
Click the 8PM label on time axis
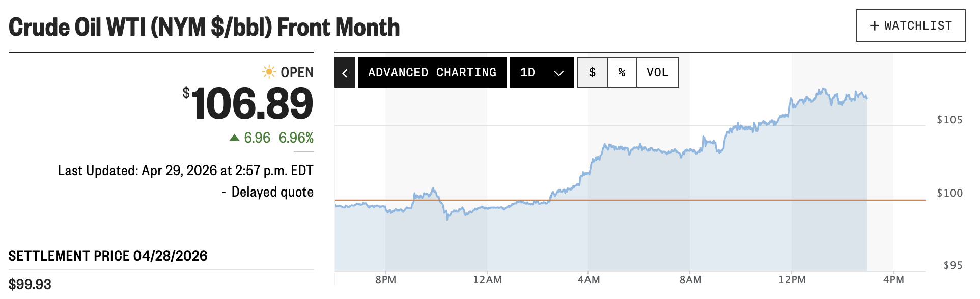(x=385, y=280)
